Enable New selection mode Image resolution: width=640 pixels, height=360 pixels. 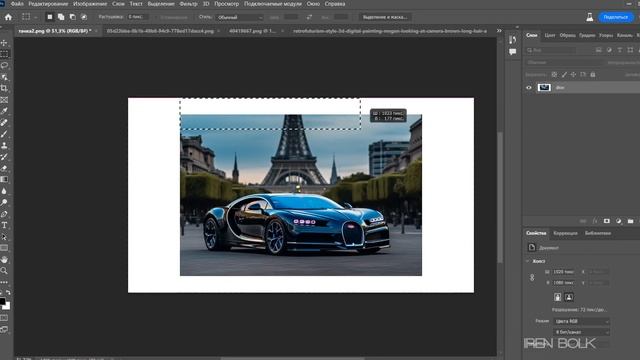click(49, 17)
